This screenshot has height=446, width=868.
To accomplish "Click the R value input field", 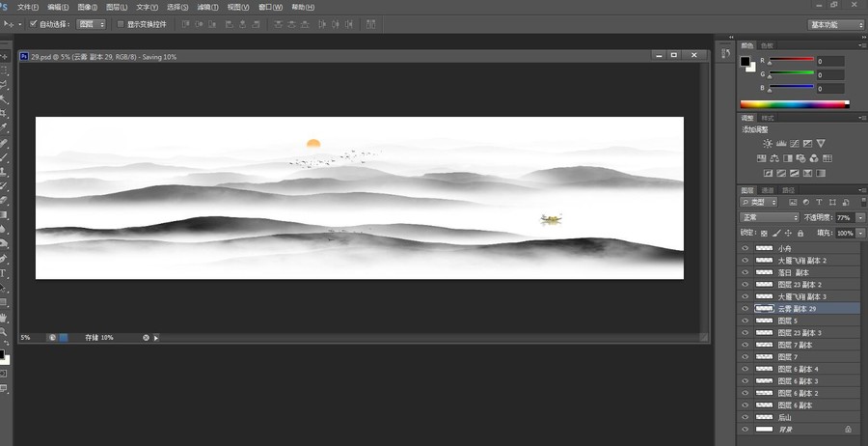I will click(x=830, y=62).
